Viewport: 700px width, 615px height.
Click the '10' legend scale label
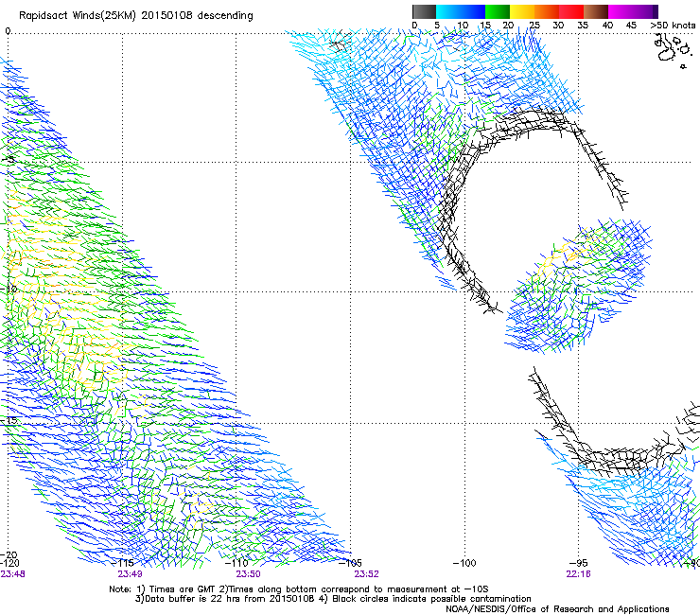(463, 26)
